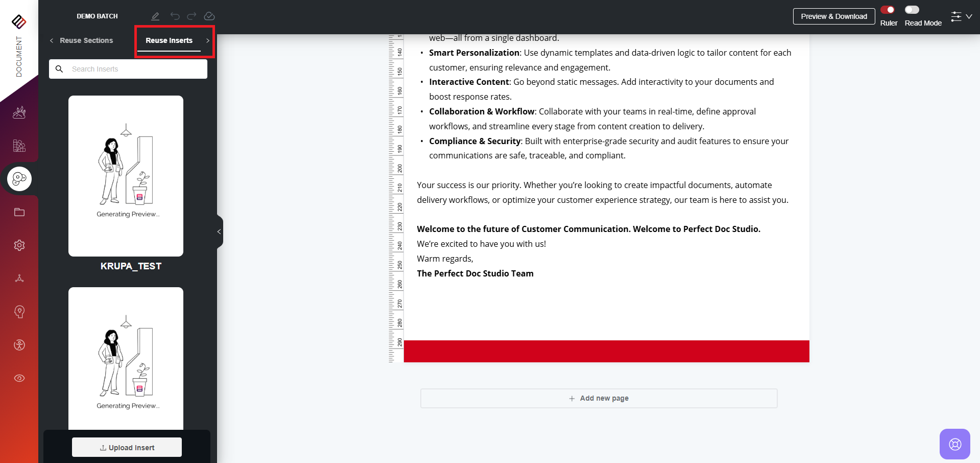This screenshot has width=980, height=463.
Task: Open the color palette swatches sidebar icon
Action: 19,146
